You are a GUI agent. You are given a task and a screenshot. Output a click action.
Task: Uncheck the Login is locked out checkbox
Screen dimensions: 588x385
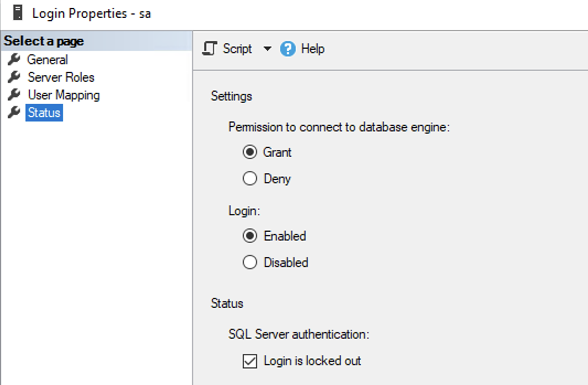(250, 361)
